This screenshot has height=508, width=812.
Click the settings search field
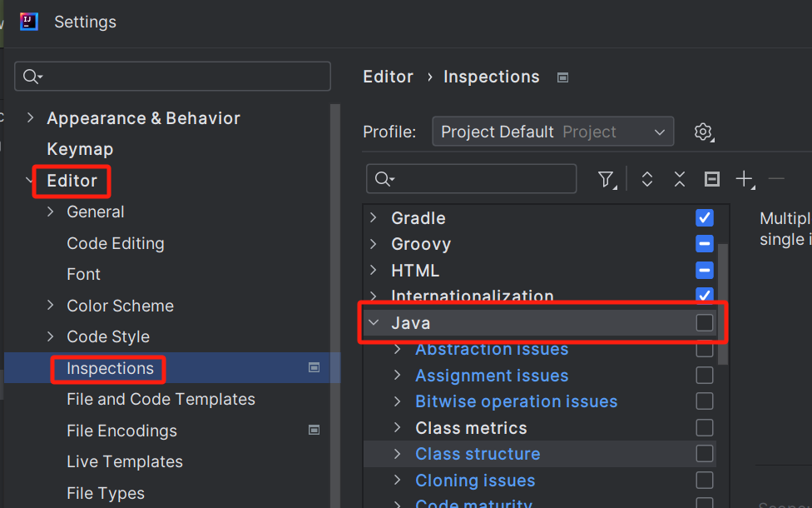coord(173,77)
